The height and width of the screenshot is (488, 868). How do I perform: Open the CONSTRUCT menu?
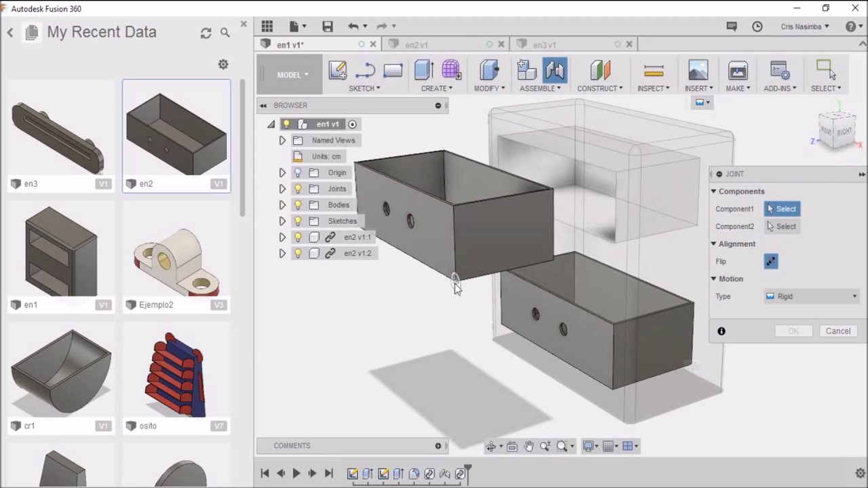[599, 89]
